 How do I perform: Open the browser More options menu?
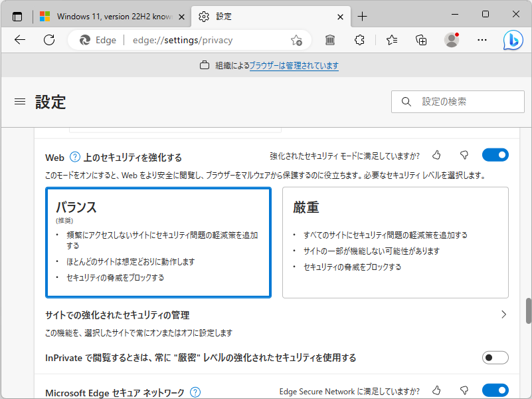point(482,41)
